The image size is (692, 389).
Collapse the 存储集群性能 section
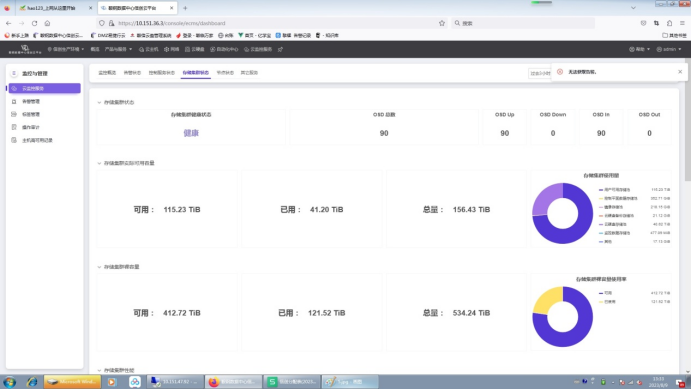pyautogui.click(x=99, y=370)
